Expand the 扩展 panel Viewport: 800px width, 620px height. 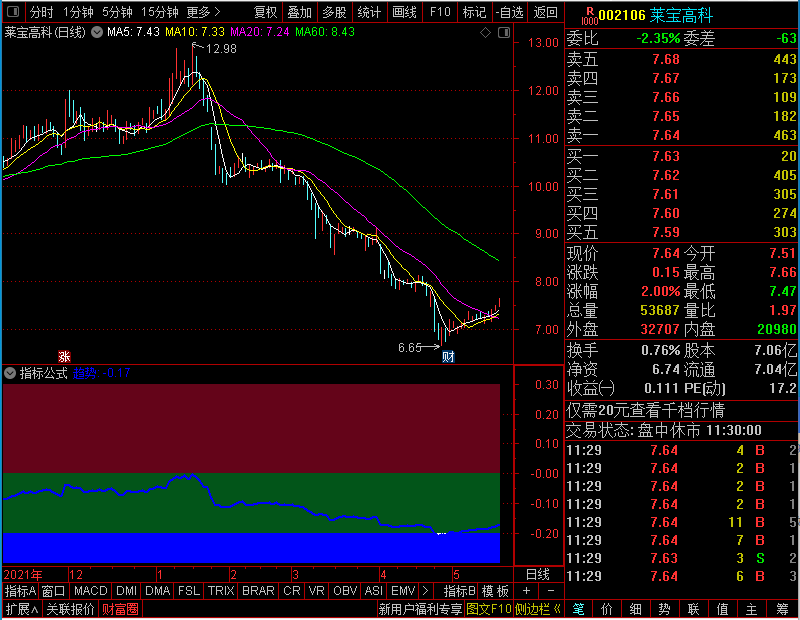(22, 609)
